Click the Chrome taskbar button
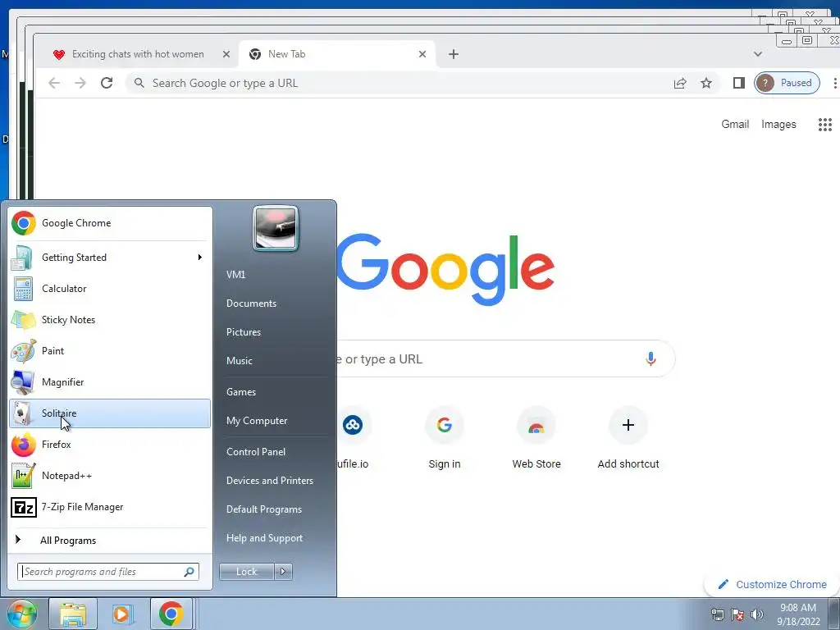The image size is (840, 630). click(x=171, y=614)
